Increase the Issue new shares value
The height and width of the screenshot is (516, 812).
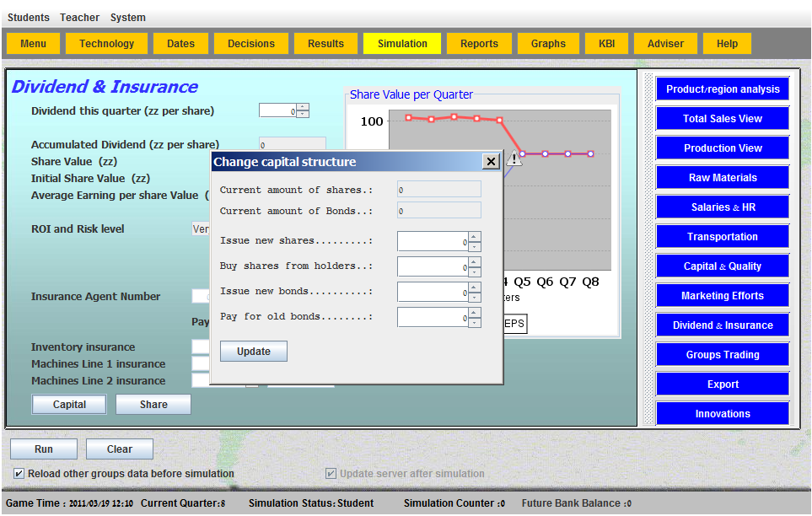click(x=475, y=237)
